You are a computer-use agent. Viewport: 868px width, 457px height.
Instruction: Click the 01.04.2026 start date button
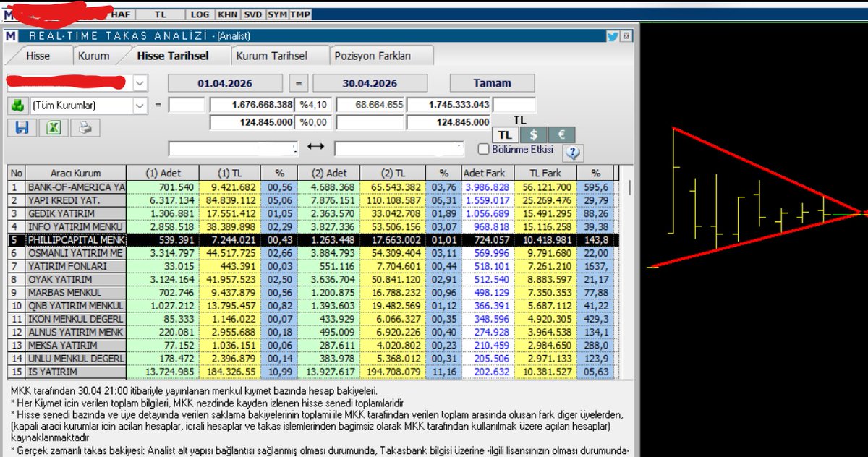coord(225,83)
